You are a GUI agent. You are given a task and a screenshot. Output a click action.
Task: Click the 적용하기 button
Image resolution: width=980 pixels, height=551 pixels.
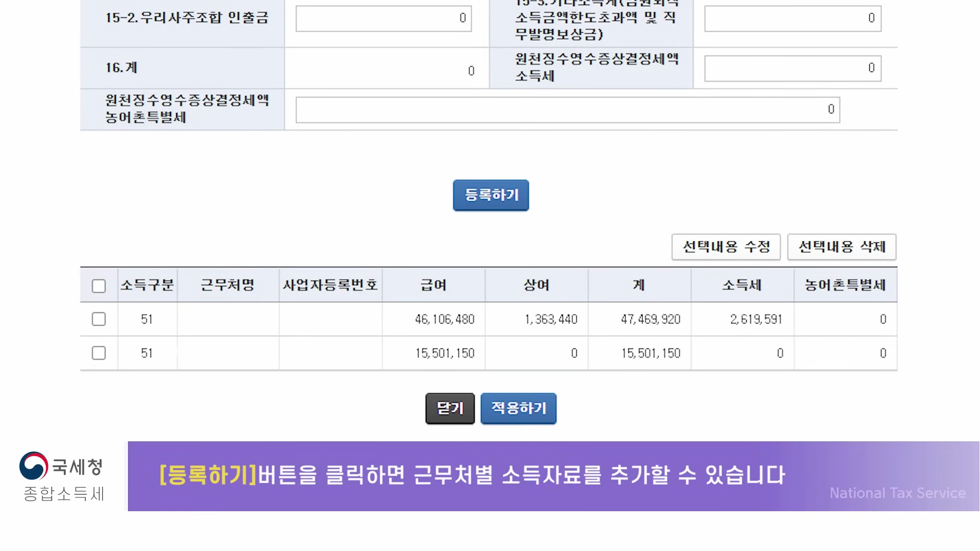[x=518, y=408]
